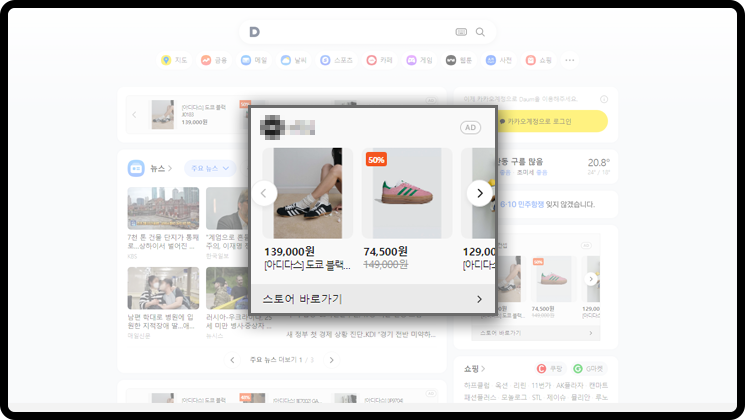Click the Daum logo in search bar
The width and height of the screenshot is (745, 420).
coord(254,32)
